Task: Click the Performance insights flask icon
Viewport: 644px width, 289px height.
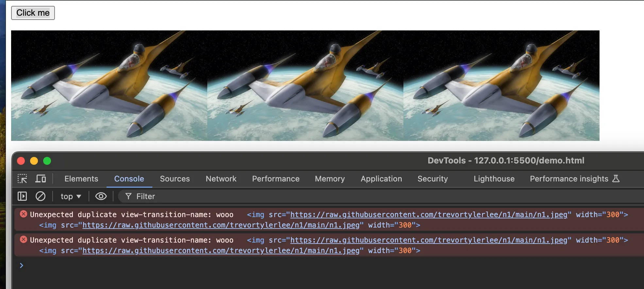Action: 616,178
